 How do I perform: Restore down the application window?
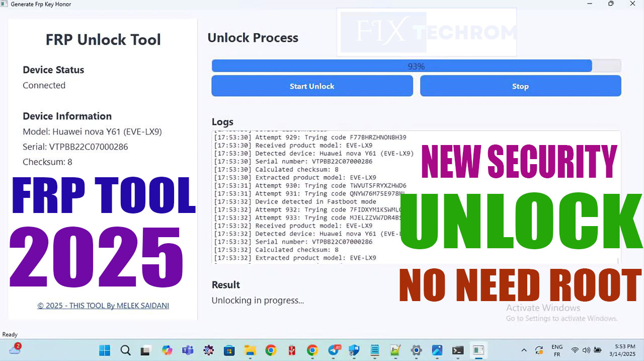(x=611, y=4)
